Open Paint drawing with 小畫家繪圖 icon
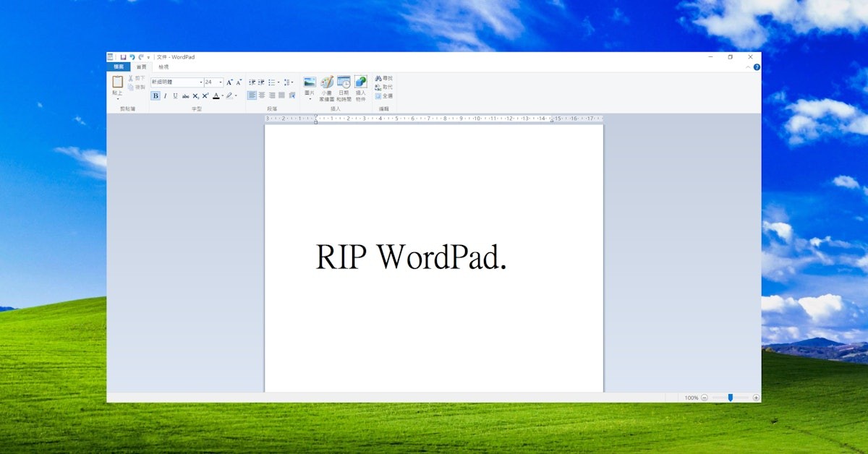868x454 pixels. [325, 83]
